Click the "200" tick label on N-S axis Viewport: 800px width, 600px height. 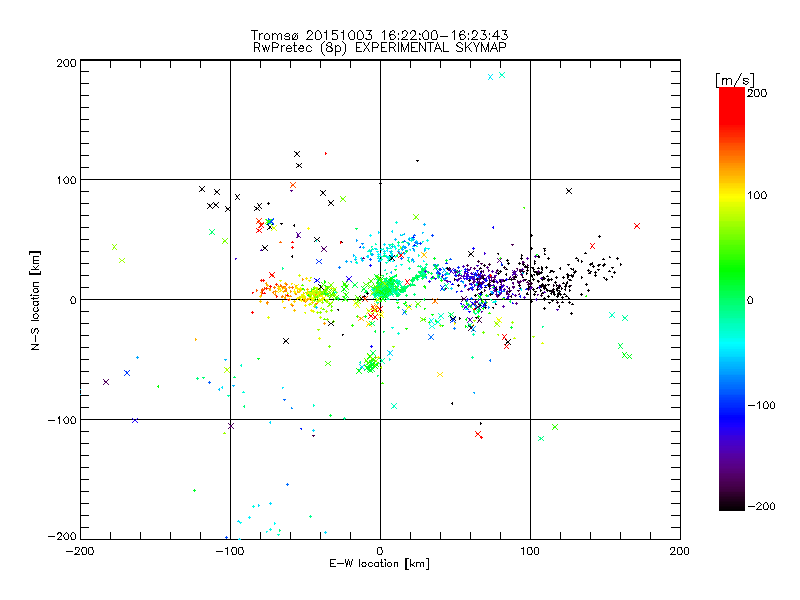66,63
